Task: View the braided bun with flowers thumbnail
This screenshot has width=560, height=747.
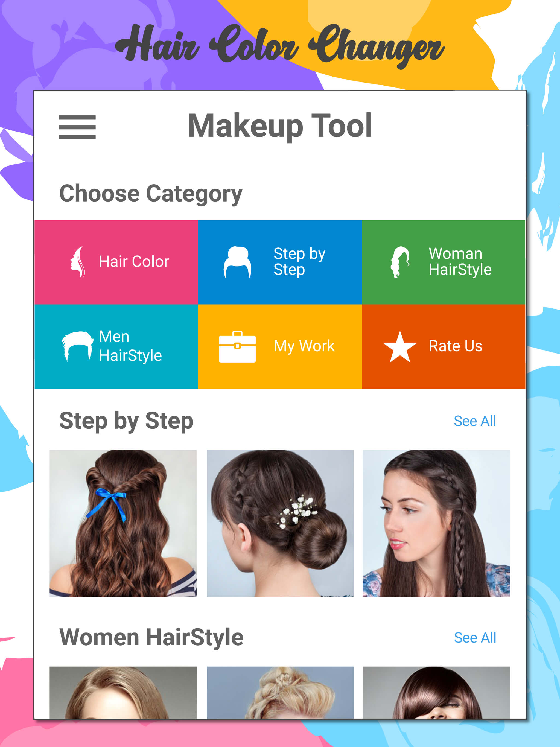Action: pyautogui.click(x=280, y=523)
